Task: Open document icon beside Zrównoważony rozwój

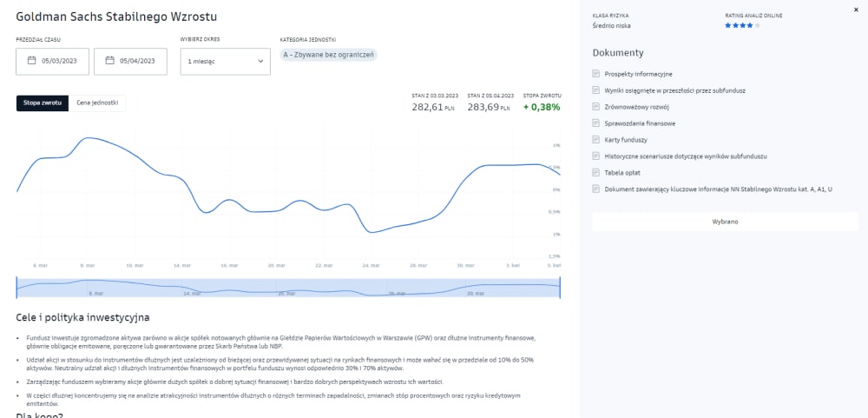Action: (596, 106)
